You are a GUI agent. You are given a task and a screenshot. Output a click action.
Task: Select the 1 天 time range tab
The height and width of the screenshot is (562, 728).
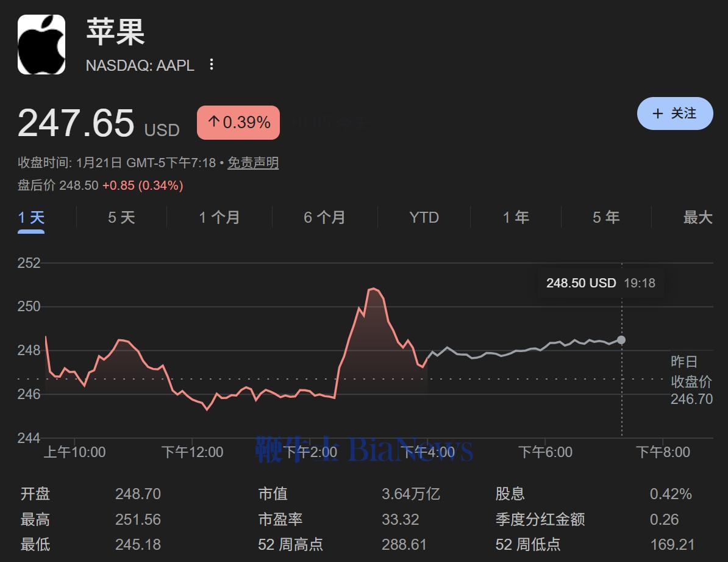(31, 217)
